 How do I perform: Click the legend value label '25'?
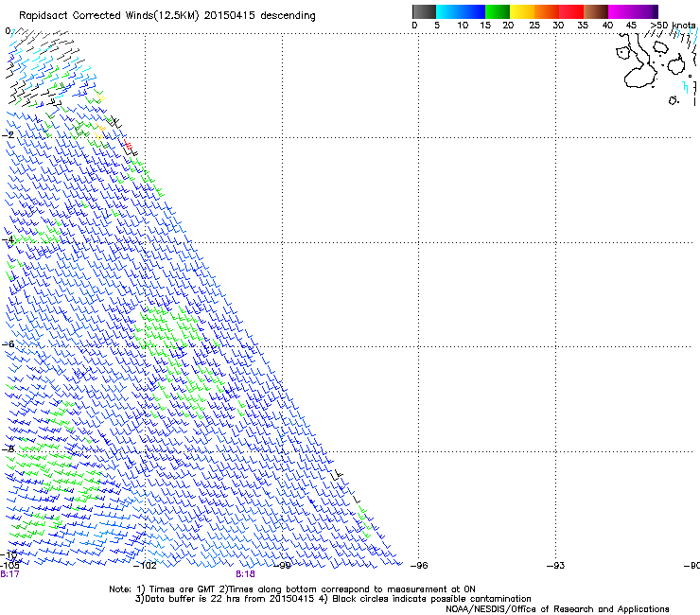534,25
